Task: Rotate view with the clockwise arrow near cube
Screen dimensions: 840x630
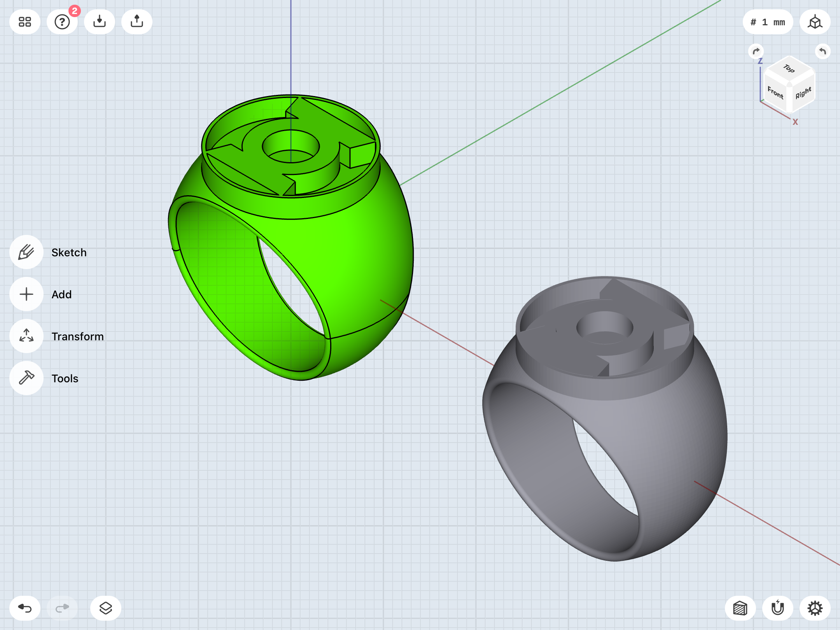Action: pos(756,51)
